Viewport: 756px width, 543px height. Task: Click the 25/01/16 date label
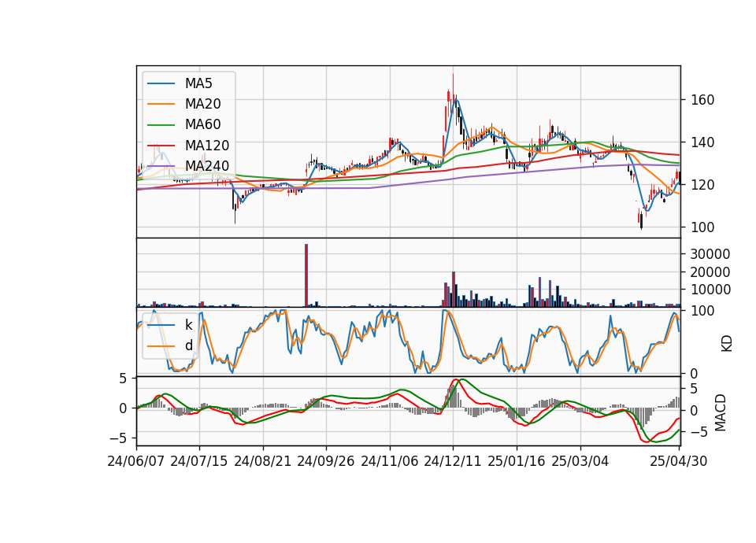tap(517, 461)
